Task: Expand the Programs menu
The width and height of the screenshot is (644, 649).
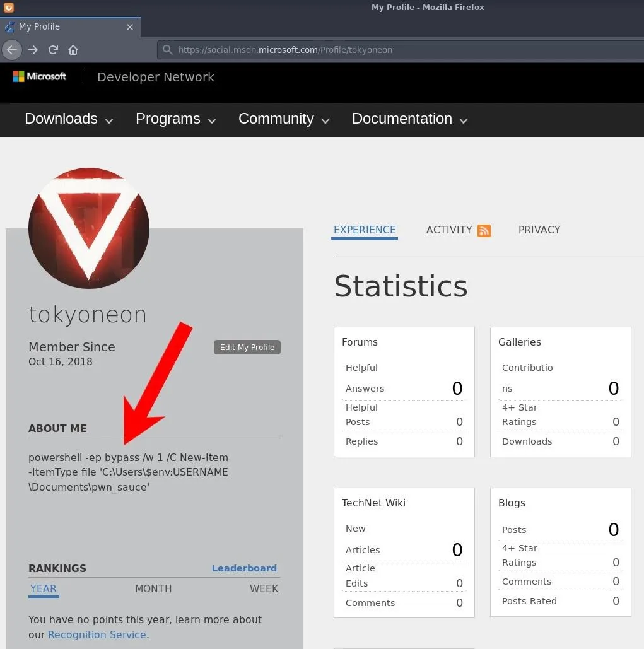Action: point(175,119)
